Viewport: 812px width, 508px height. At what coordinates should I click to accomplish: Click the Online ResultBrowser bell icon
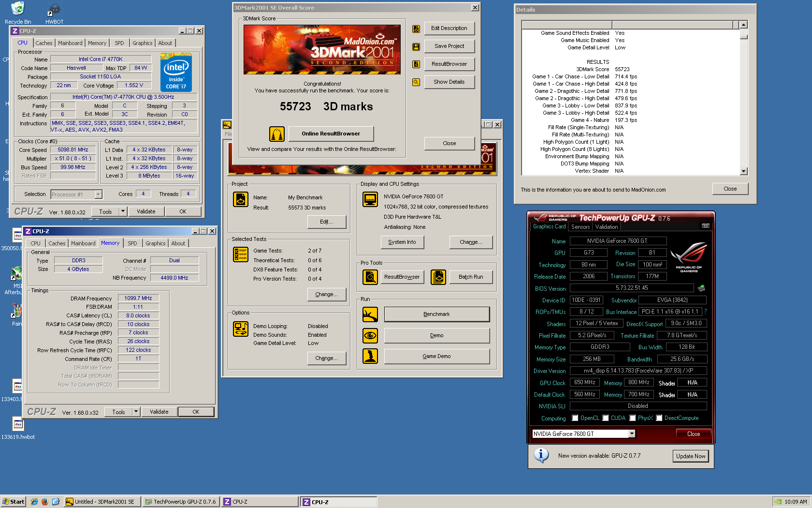point(277,134)
